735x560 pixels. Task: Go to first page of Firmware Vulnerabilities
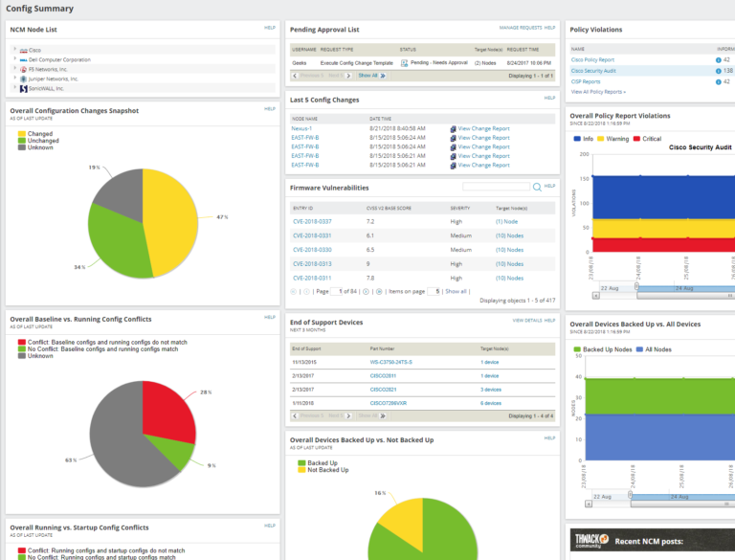point(294,291)
